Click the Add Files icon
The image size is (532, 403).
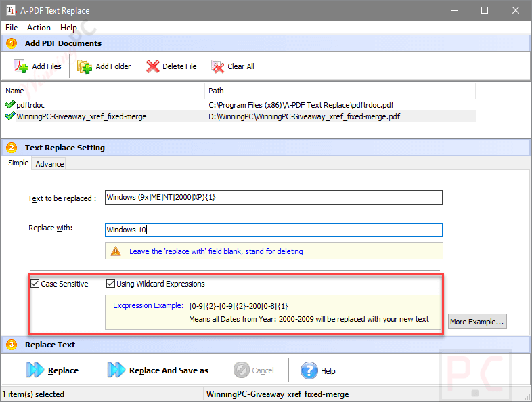click(x=21, y=66)
